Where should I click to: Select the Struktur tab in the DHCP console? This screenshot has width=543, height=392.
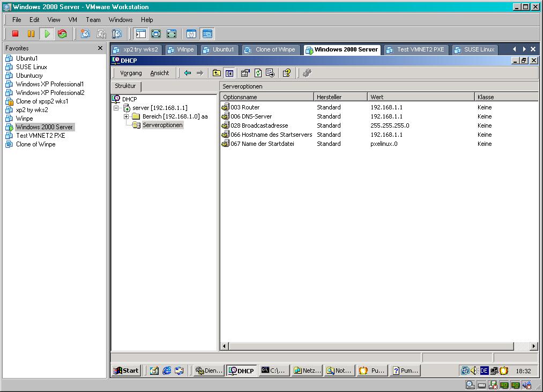point(125,86)
